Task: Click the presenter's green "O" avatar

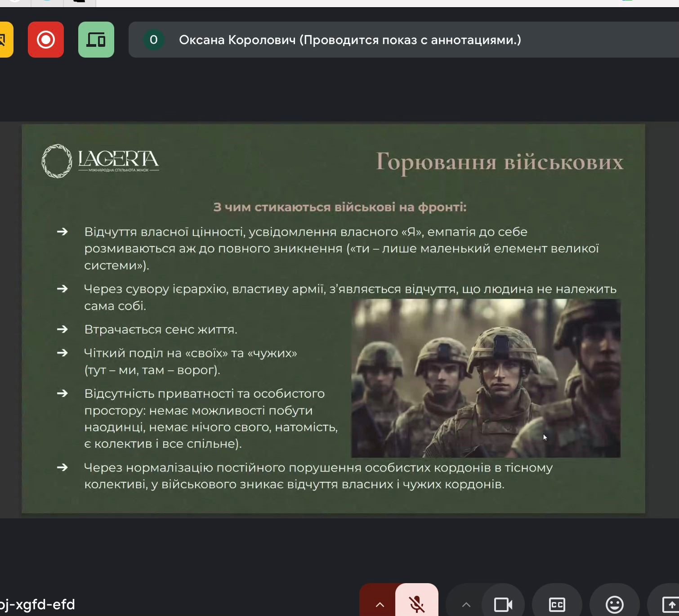Action: (153, 40)
